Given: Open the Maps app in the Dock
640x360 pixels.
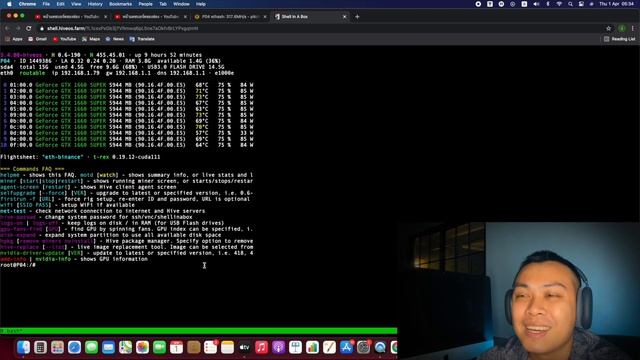Looking at the screenshot, I should pyautogui.click(x=125, y=347).
